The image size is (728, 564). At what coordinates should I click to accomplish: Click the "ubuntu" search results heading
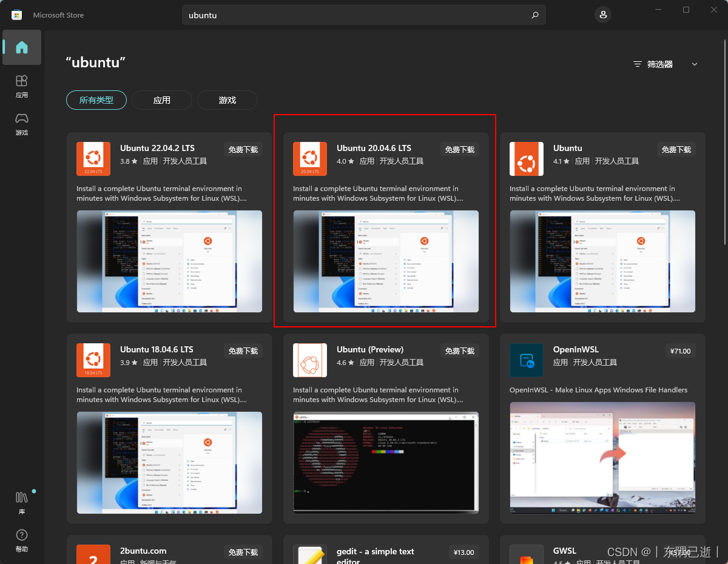(x=96, y=62)
